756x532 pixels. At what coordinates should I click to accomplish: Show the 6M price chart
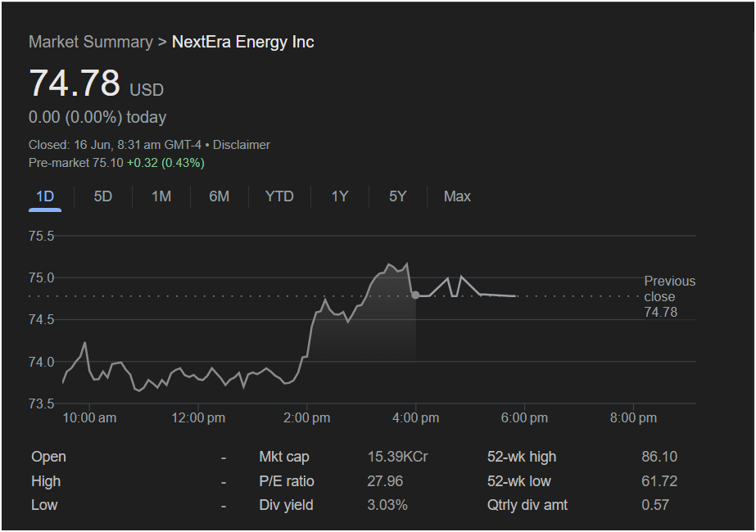219,196
